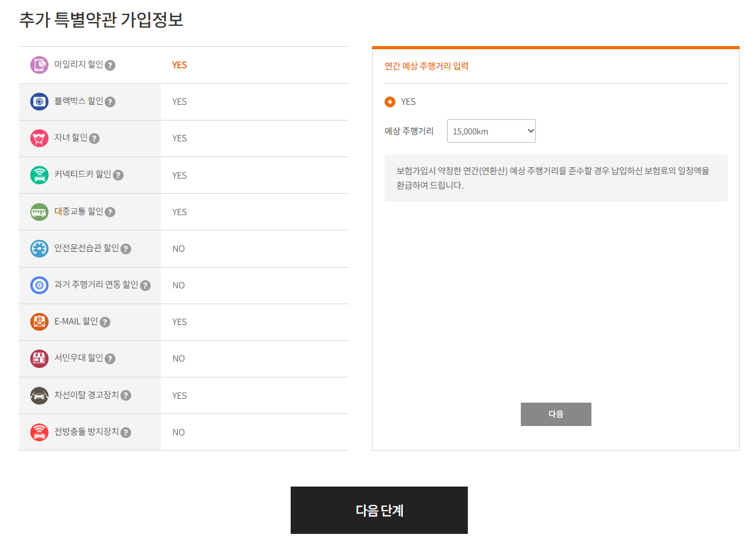
Task: Select the 커넥티드카 할인 row label
Action: point(83,174)
